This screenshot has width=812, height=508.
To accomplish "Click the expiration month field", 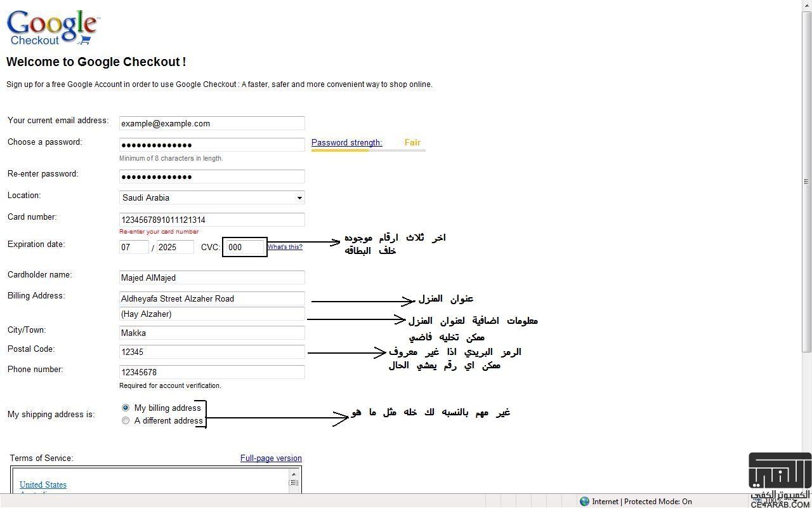I will [x=134, y=247].
